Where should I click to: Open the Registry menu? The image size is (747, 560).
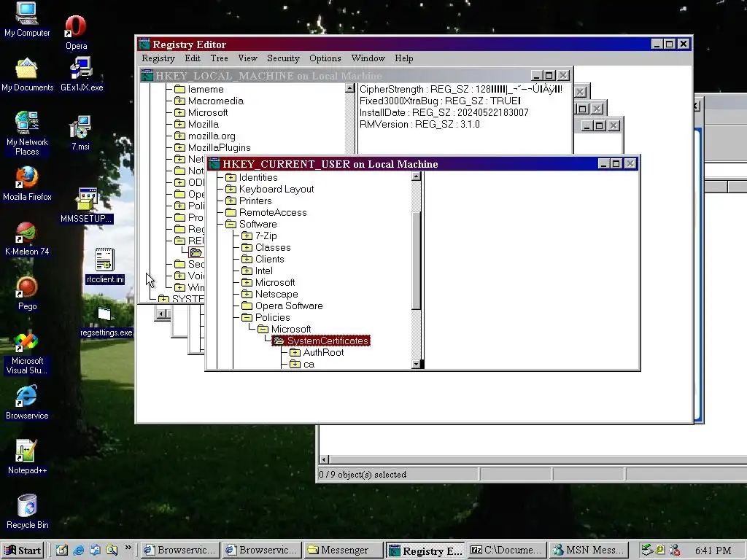click(x=158, y=58)
